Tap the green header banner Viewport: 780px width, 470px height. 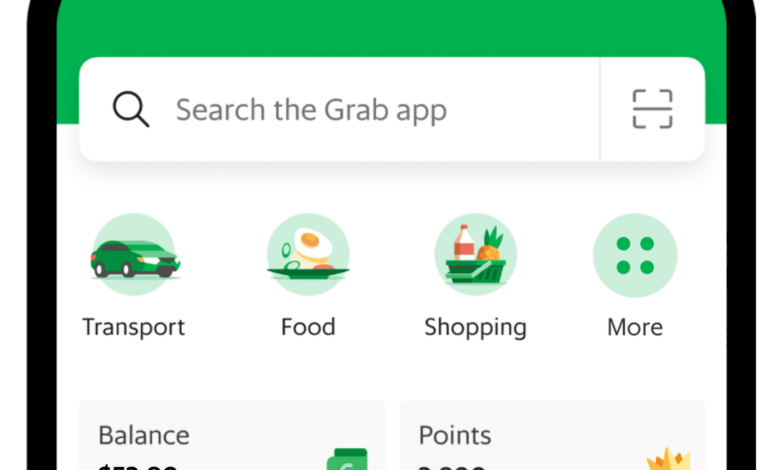coord(391,28)
